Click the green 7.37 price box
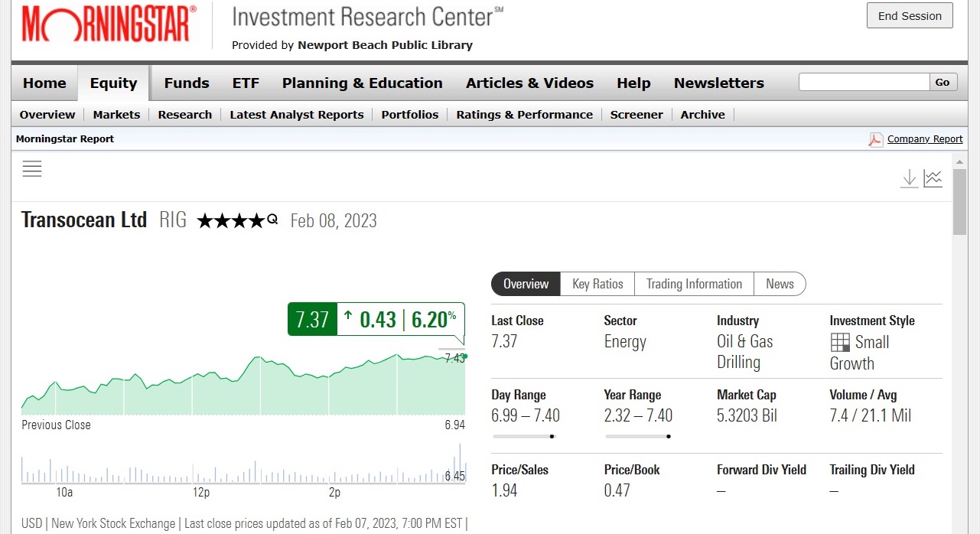980x534 pixels. point(312,319)
